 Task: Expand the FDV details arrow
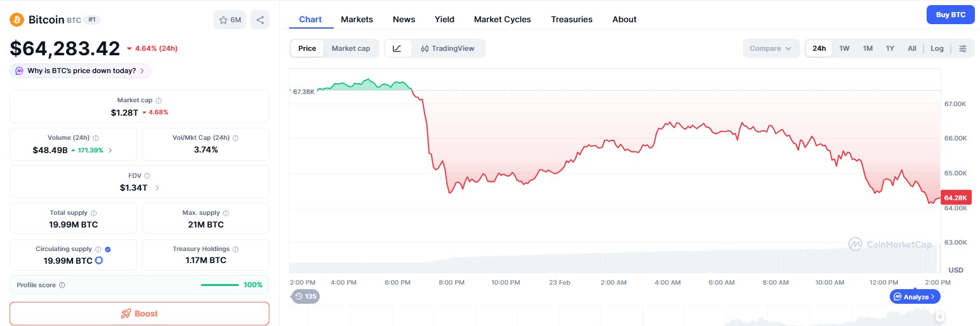point(157,187)
